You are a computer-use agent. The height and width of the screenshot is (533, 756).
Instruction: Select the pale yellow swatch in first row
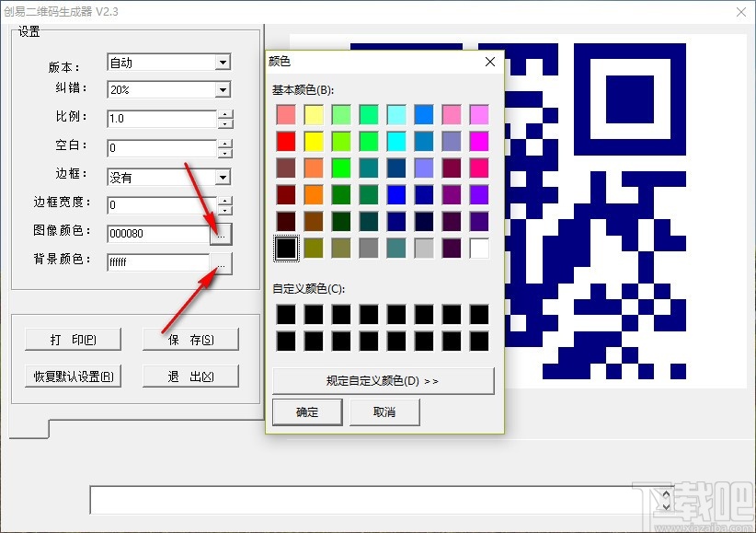[314, 115]
